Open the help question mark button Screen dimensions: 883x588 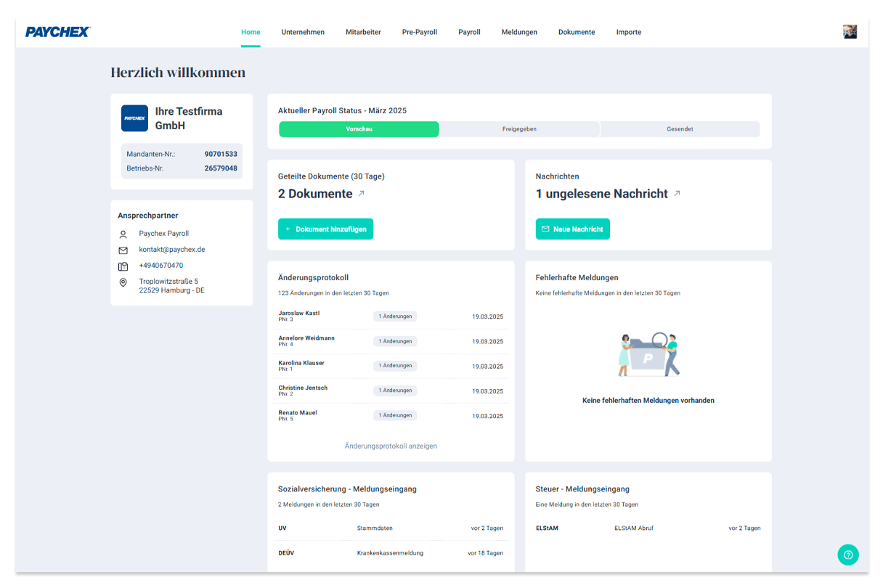tap(847, 555)
